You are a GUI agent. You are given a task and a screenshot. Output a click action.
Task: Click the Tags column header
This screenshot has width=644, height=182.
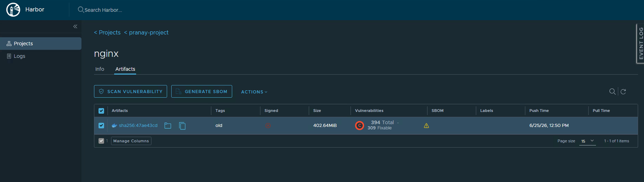[220, 111]
